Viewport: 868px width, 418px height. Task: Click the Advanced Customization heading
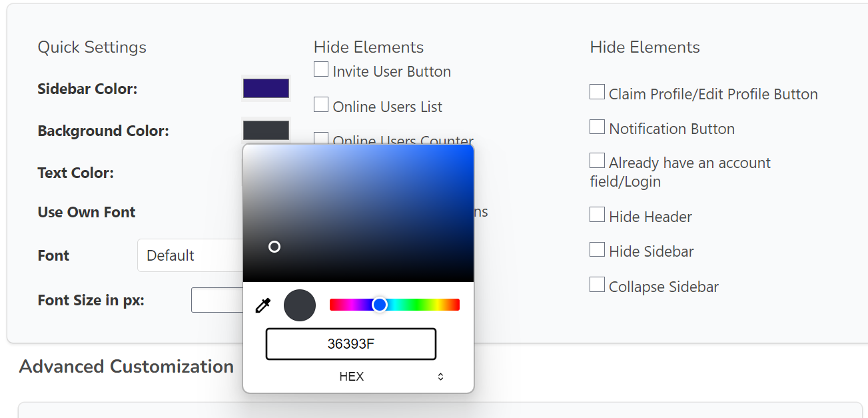tap(127, 366)
